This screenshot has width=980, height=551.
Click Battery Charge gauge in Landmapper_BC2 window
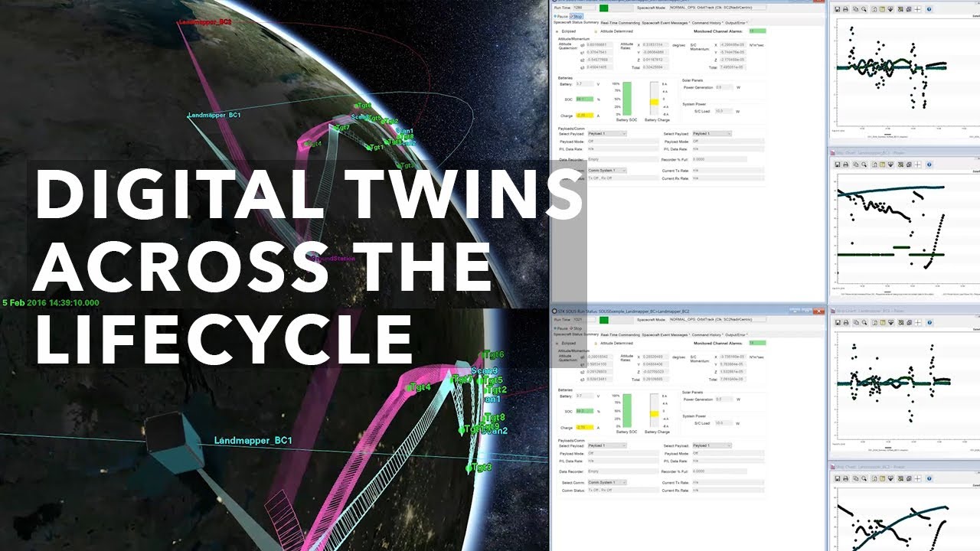654,410
